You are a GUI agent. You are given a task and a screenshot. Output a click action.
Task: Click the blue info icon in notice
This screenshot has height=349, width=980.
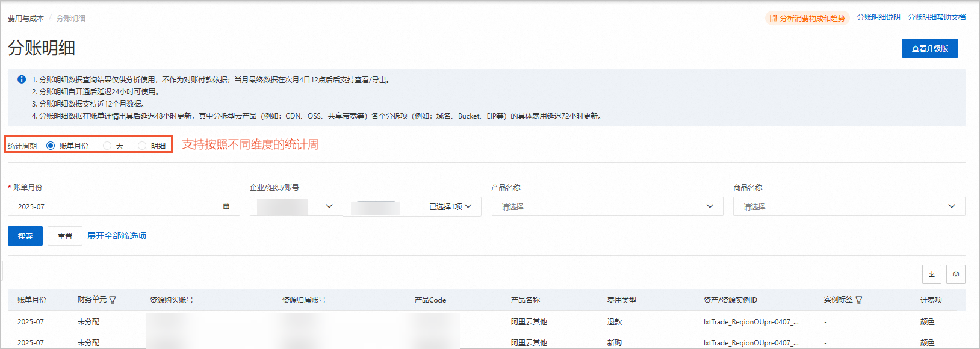click(x=22, y=79)
